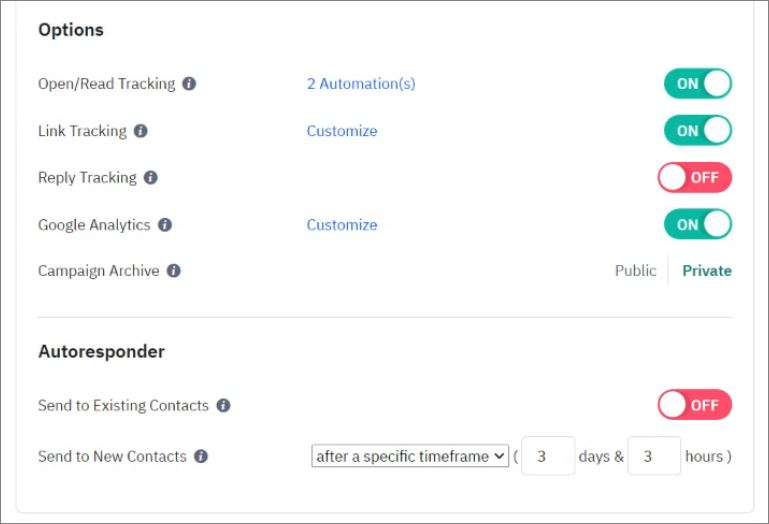
Task: Click info icon next to Reply Tracking
Action: [x=151, y=178]
